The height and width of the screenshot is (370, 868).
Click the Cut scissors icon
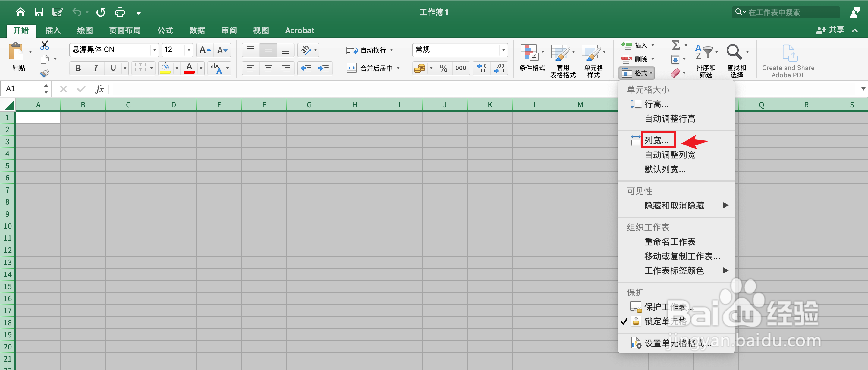pyautogui.click(x=45, y=45)
